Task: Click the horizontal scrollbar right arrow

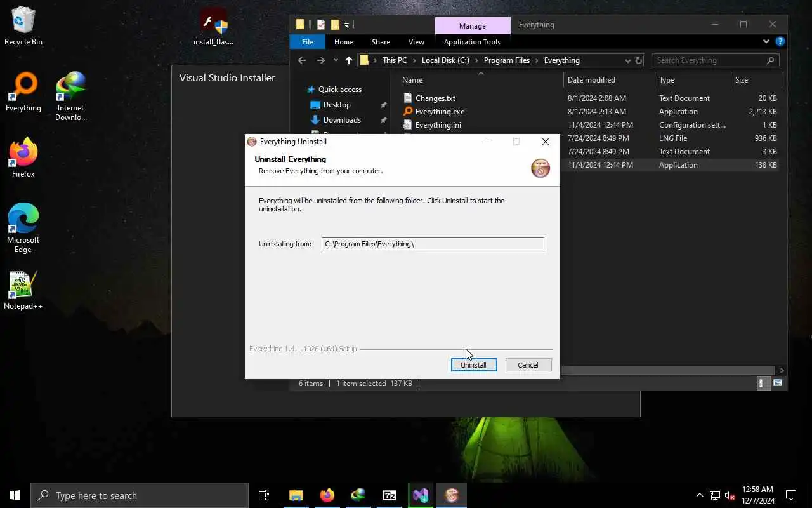Action: click(782, 370)
